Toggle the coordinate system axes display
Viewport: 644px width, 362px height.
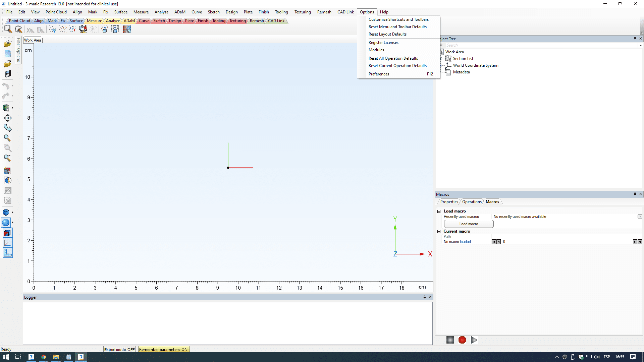[7, 243]
